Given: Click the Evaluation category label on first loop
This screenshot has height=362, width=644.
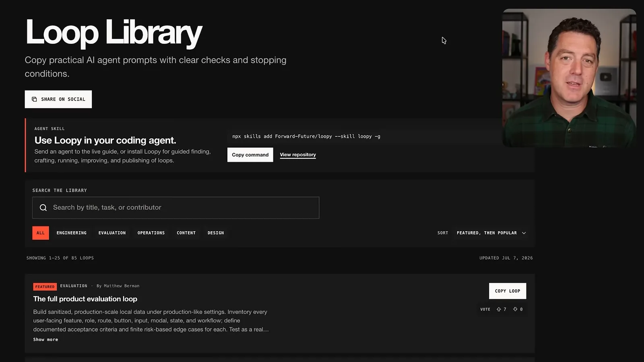Looking at the screenshot, I should pos(74,286).
